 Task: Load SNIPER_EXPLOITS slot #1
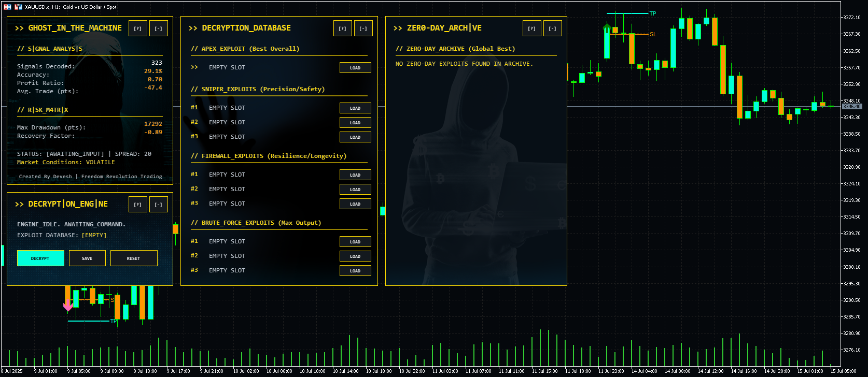pos(355,108)
